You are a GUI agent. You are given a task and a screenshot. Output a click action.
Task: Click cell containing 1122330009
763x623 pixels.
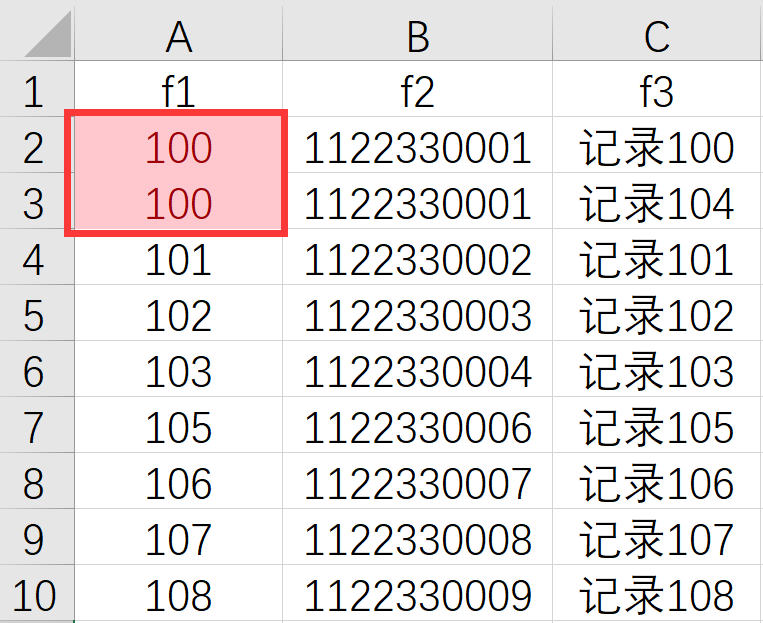[x=417, y=596]
